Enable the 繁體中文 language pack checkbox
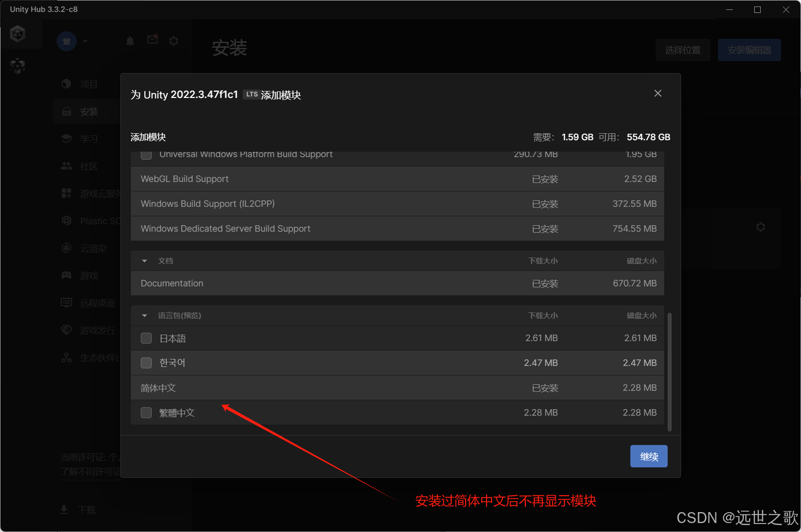Screen dimensions: 801x532 (146, 413)
